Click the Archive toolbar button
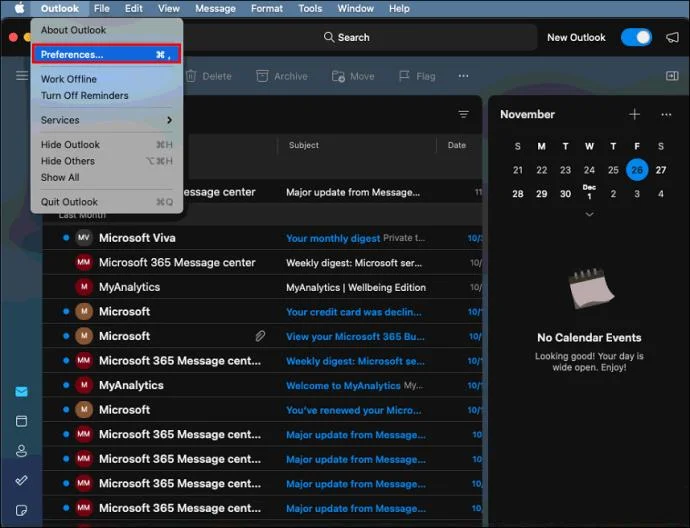This screenshot has height=528, width=690. point(282,76)
